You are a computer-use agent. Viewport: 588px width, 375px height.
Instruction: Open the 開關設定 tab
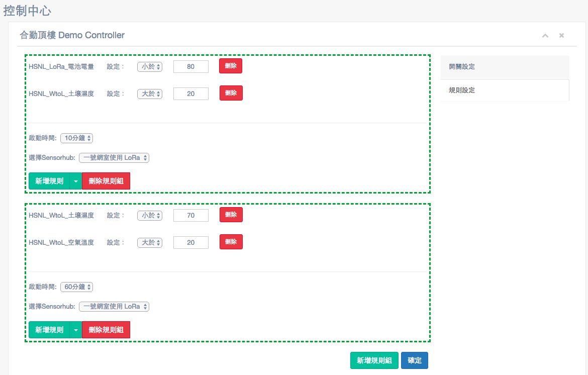point(505,66)
